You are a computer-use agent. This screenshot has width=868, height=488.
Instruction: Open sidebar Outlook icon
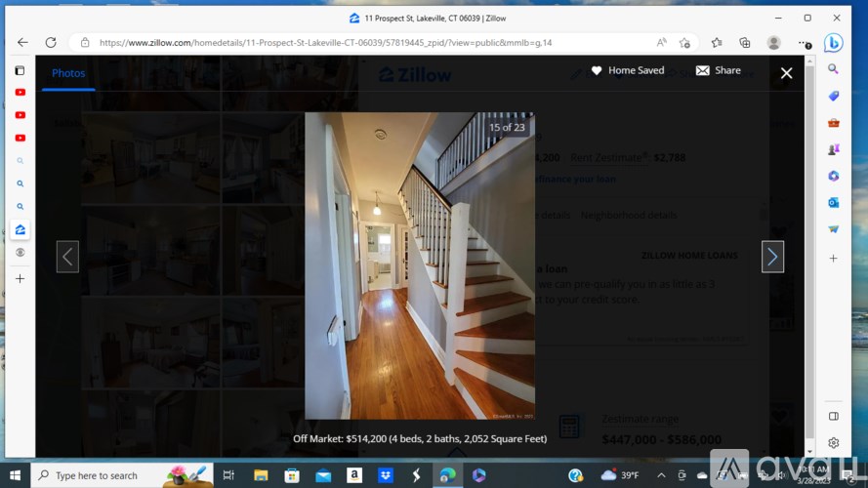(833, 202)
